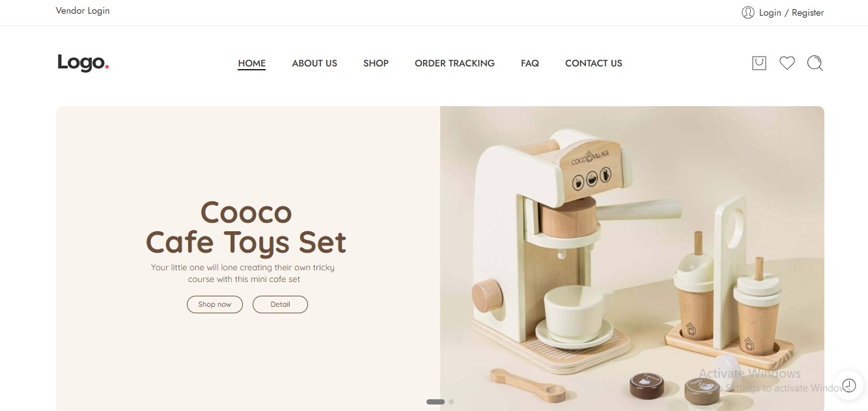Open the shopping bag cart icon
The width and height of the screenshot is (868, 411).
pos(759,63)
